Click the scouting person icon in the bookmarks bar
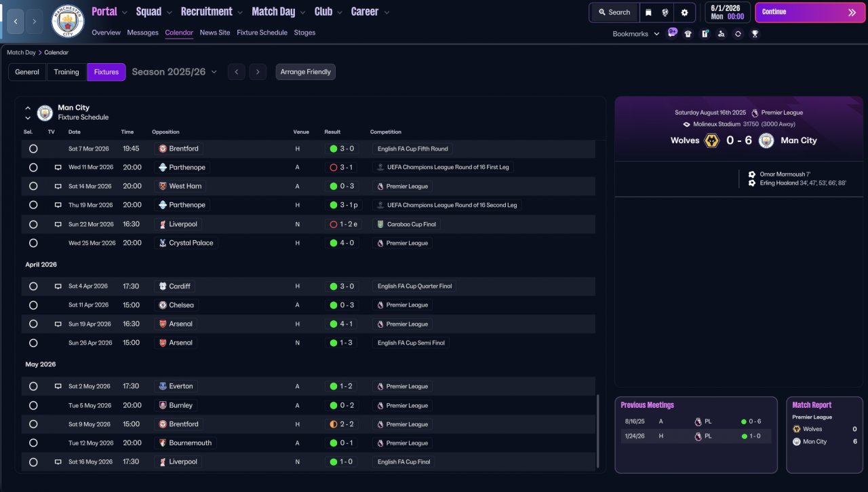The width and height of the screenshot is (868, 492). point(722,34)
